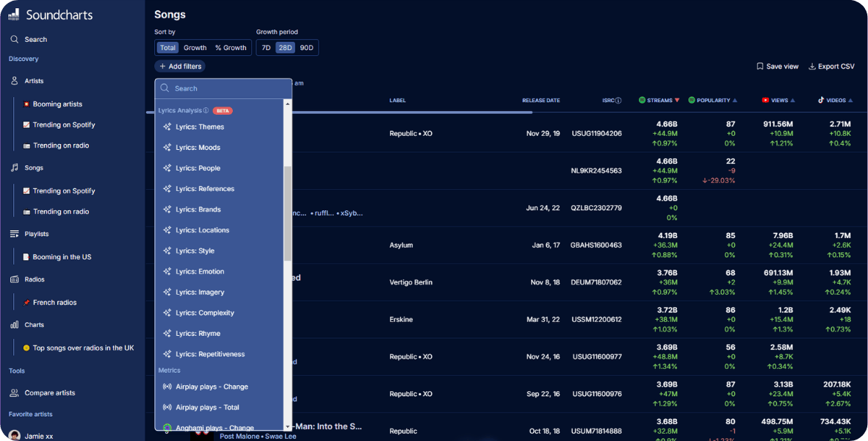This screenshot has width=868, height=441.
Task: Switch sorting to Growth
Action: [195, 47]
